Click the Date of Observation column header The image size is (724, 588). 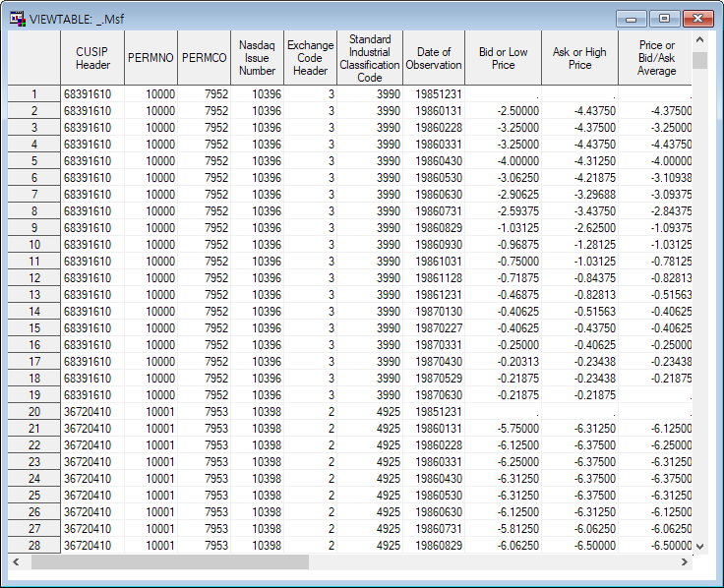point(433,58)
